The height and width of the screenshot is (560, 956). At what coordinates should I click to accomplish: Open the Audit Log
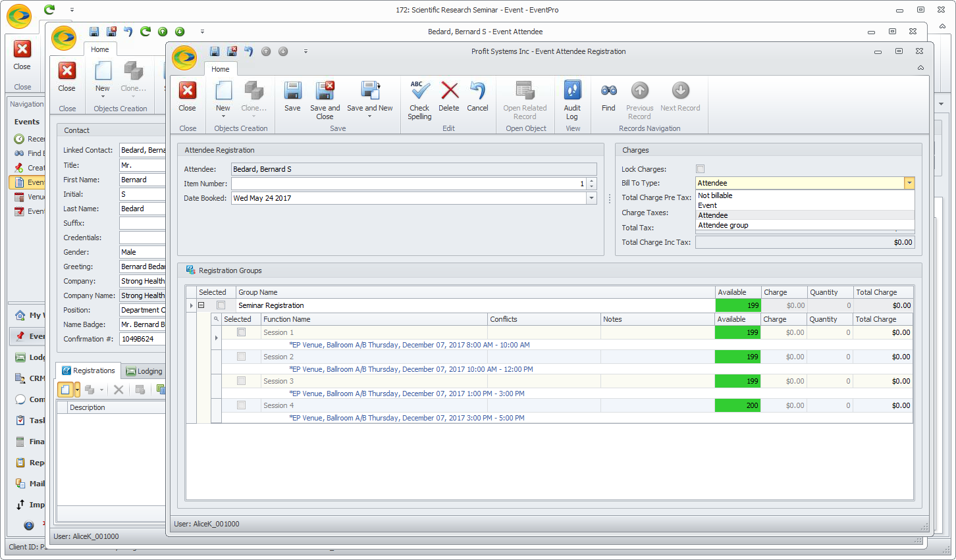(x=572, y=101)
